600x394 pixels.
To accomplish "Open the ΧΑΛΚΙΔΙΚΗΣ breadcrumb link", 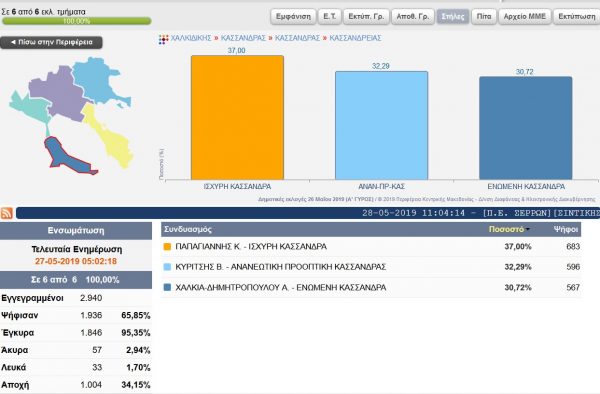I will (x=191, y=38).
